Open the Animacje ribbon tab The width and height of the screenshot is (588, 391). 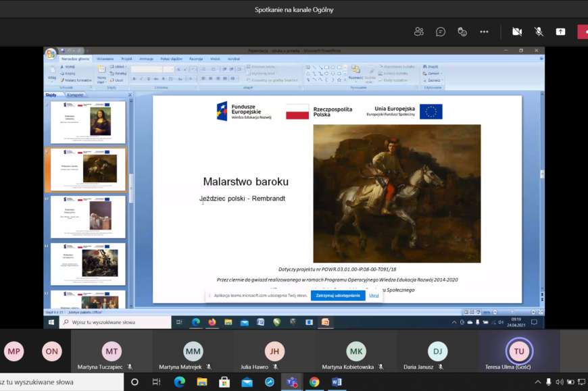[x=146, y=59]
